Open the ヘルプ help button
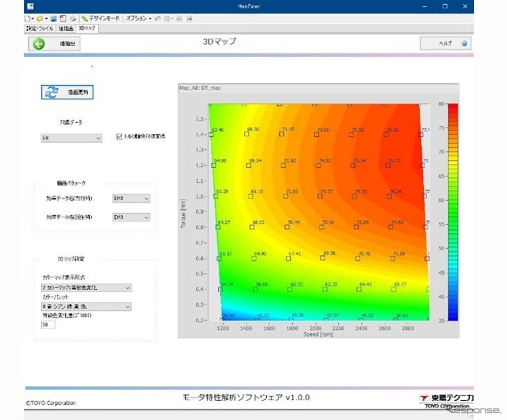The height and width of the screenshot is (420, 507). coord(446,43)
